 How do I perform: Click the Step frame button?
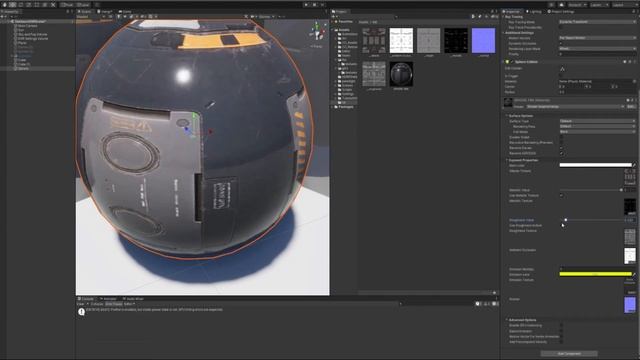(x=322, y=5)
